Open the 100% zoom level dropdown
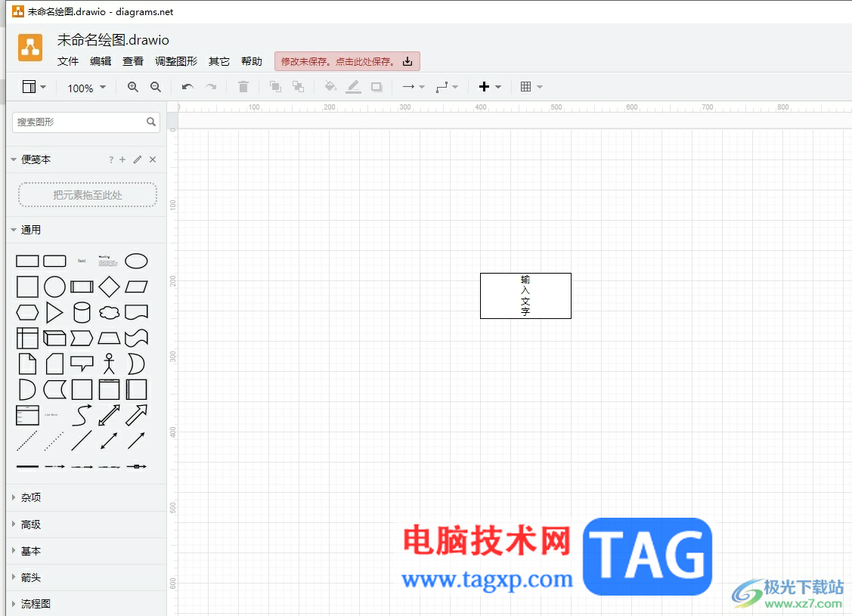This screenshot has height=616, width=852. click(87, 88)
